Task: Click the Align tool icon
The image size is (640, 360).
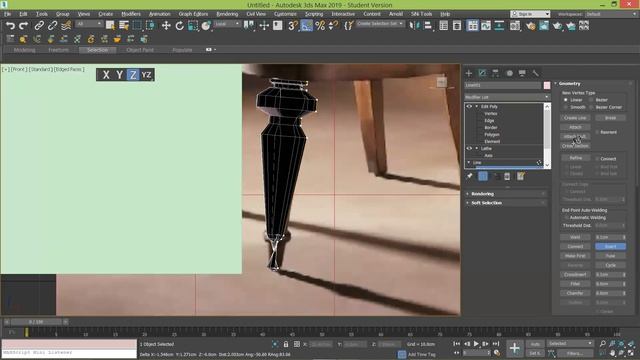Action: [x=428, y=26]
